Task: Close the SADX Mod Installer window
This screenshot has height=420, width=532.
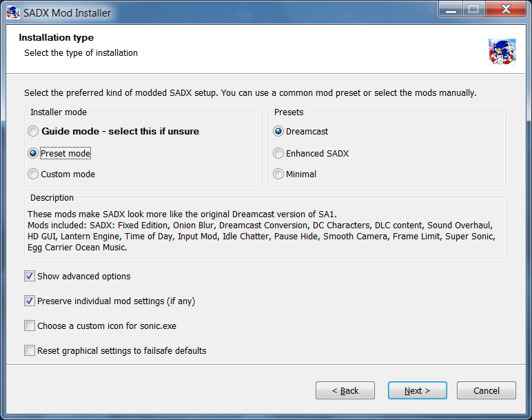Action: pyautogui.click(x=506, y=9)
